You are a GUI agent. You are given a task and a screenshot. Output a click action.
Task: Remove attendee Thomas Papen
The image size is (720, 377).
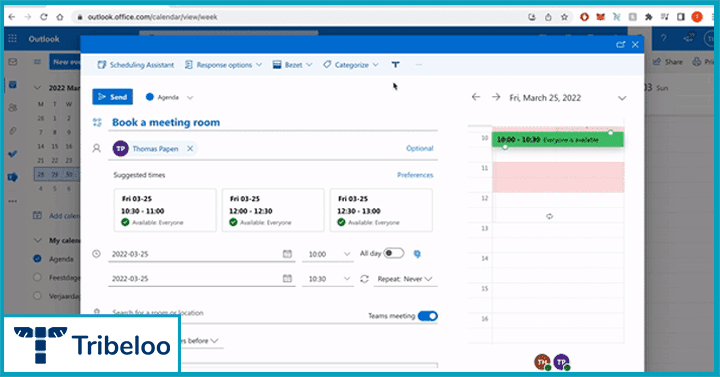click(x=190, y=148)
